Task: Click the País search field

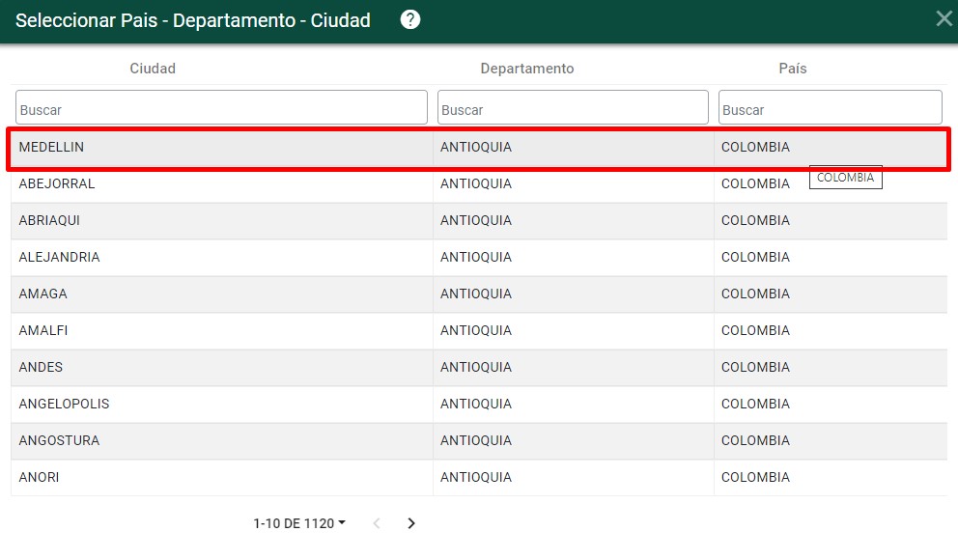Action: tap(830, 108)
